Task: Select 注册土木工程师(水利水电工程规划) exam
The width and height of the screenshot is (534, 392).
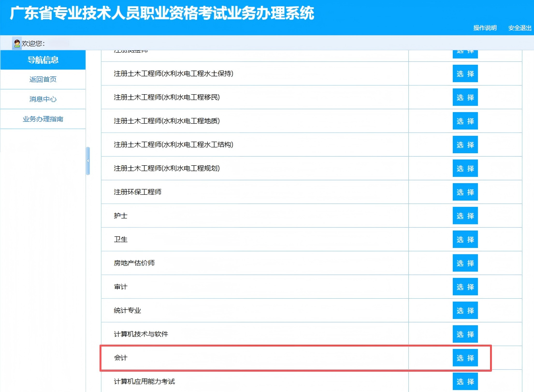Action: 465,168
